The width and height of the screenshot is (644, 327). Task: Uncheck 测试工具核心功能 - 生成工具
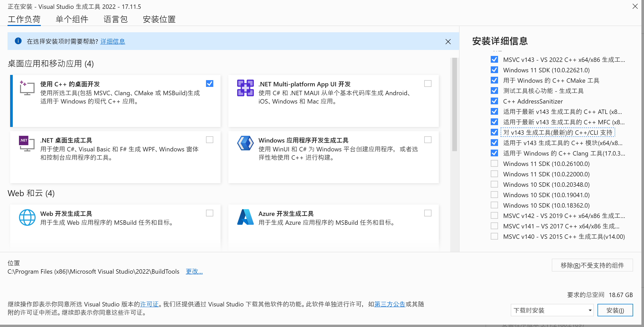494,91
